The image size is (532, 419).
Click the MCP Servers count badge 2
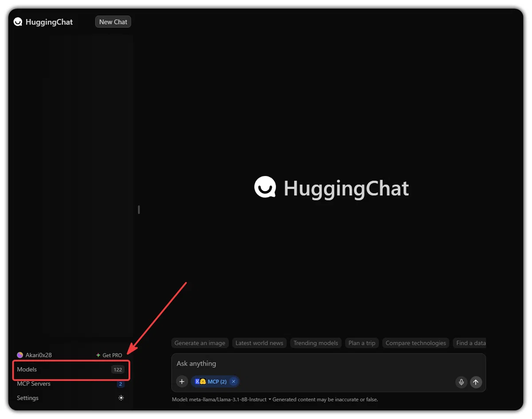pyautogui.click(x=121, y=384)
